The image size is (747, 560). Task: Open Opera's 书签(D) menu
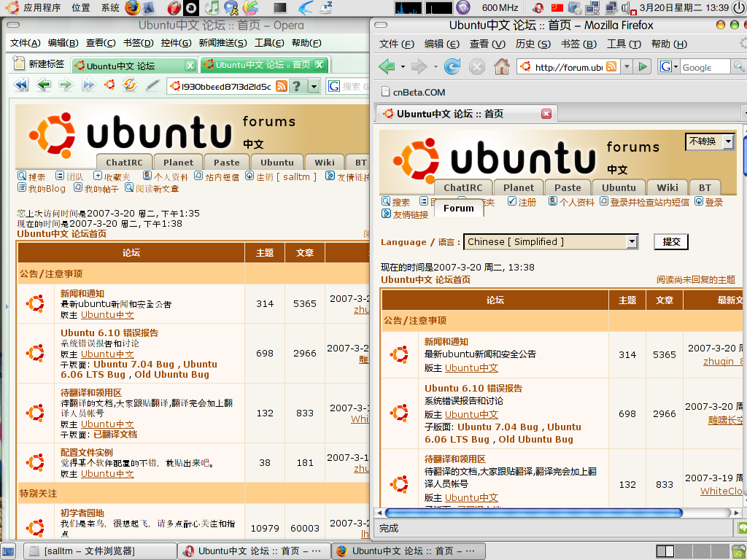138,43
